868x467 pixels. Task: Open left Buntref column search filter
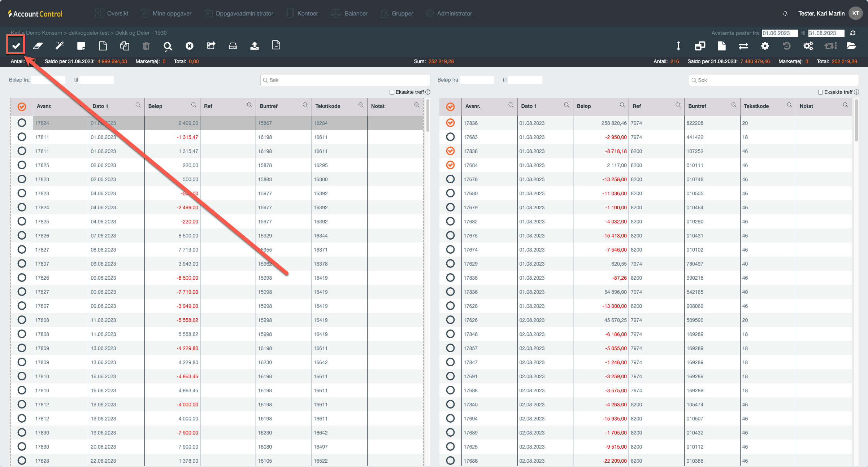pos(305,105)
